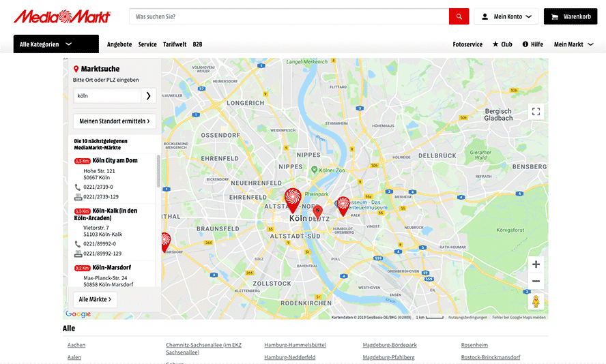The height and width of the screenshot is (364, 606).
Task: Open the Hamburg-Nedderfeld store link
Action: point(290,357)
